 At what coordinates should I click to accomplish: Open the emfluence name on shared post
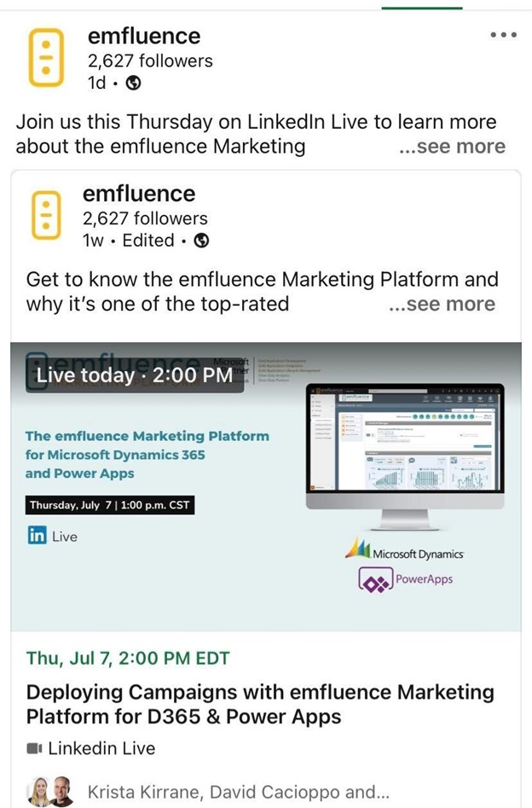(x=139, y=194)
